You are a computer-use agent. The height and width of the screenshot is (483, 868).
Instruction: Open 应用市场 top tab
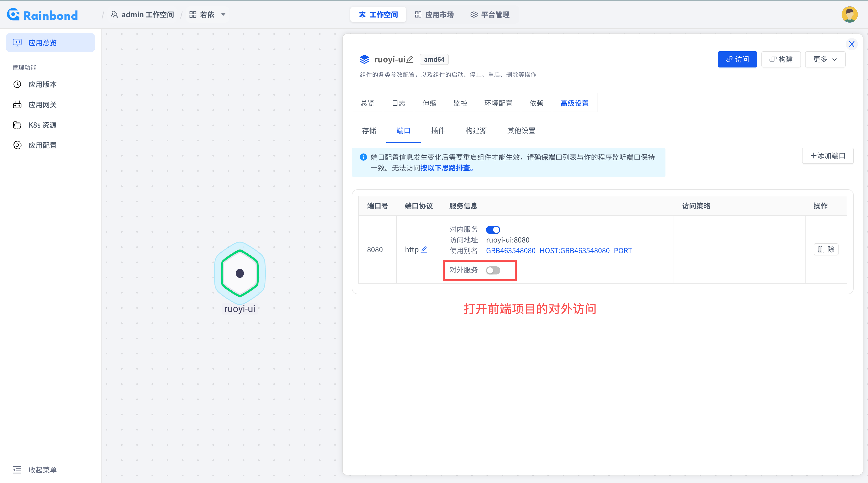point(434,14)
